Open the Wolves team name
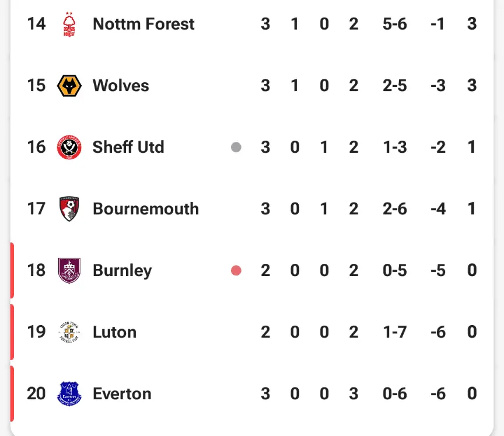The height and width of the screenshot is (436, 504). [121, 86]
